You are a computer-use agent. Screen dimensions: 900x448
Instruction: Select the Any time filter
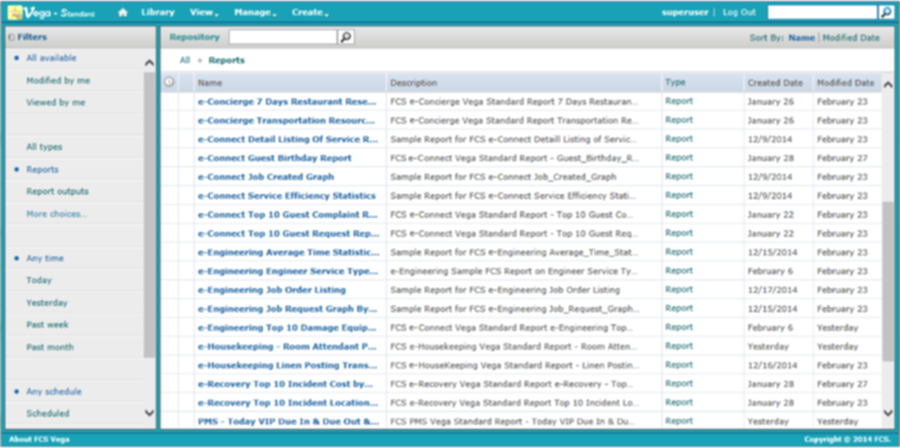[x=45, y=259]
